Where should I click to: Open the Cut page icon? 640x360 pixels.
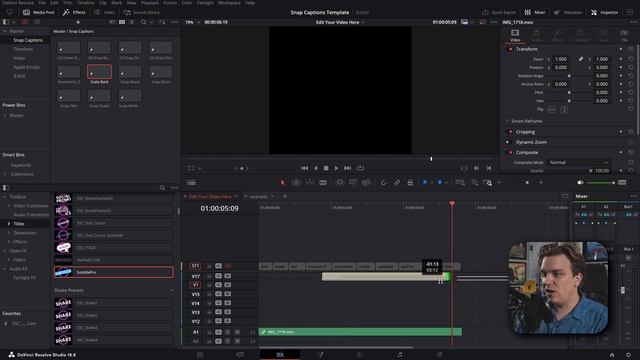click(x=240, y=355)
